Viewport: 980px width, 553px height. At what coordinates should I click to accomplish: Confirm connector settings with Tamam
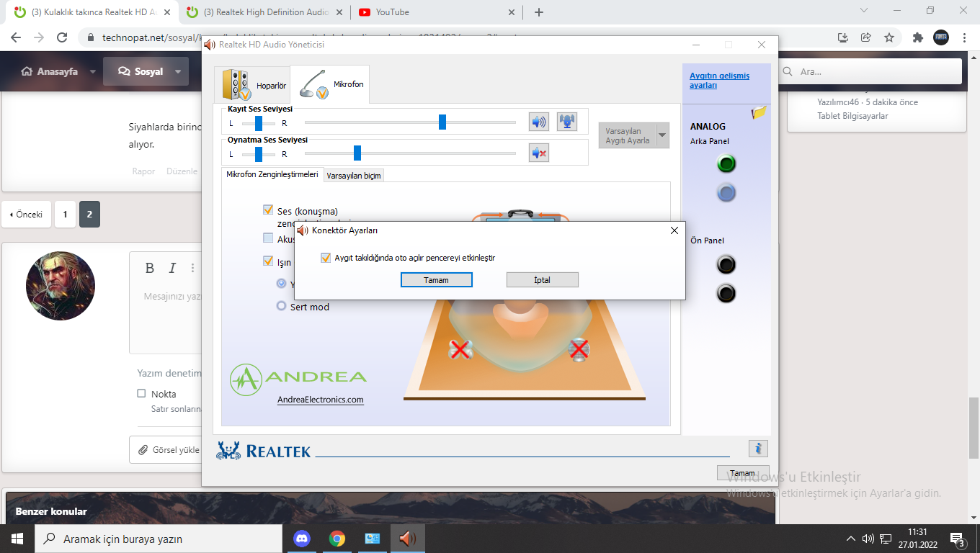pyautogui.click(x=437, y=280)
